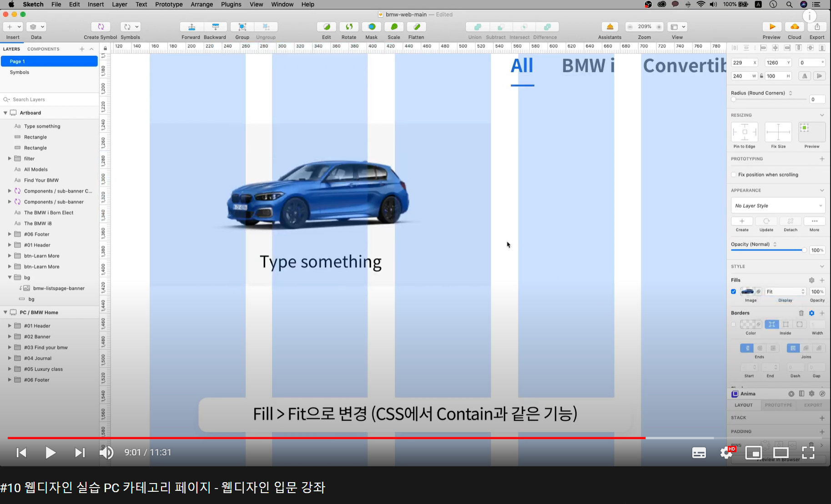
Task: Toggle Pin to Edge resizing control
Action: [x=745, y=132]
